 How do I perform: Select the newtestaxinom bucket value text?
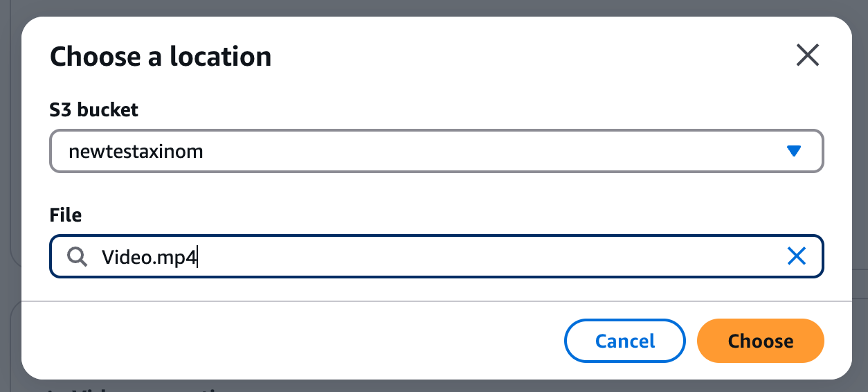click(x=136, y=151)
